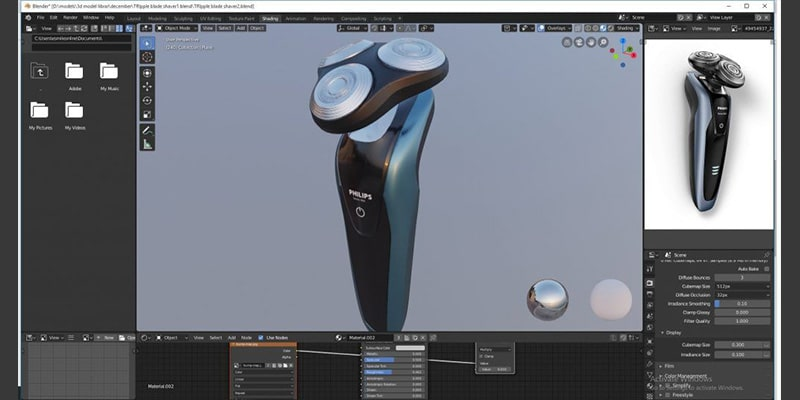This screenshot has width=800, height=400.
Task: Toggle camera view navigation icon
Action: (x=579, y=42)
